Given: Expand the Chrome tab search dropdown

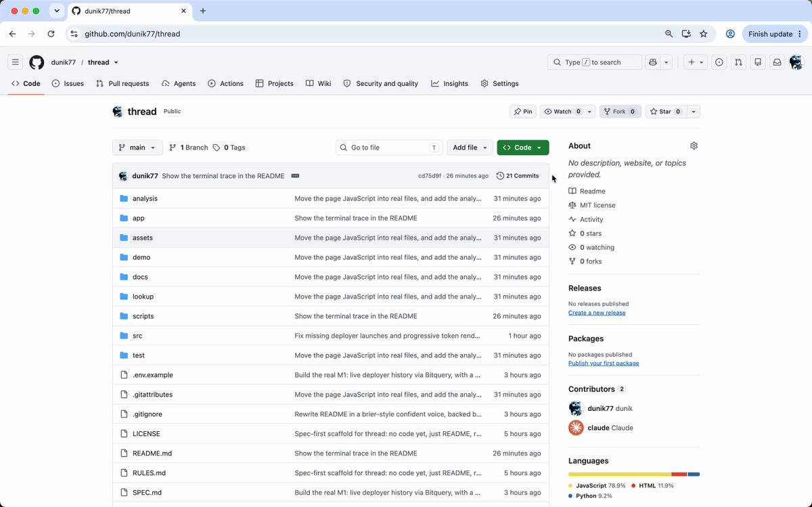Looking at the screenshot, I should pos(58,11).
